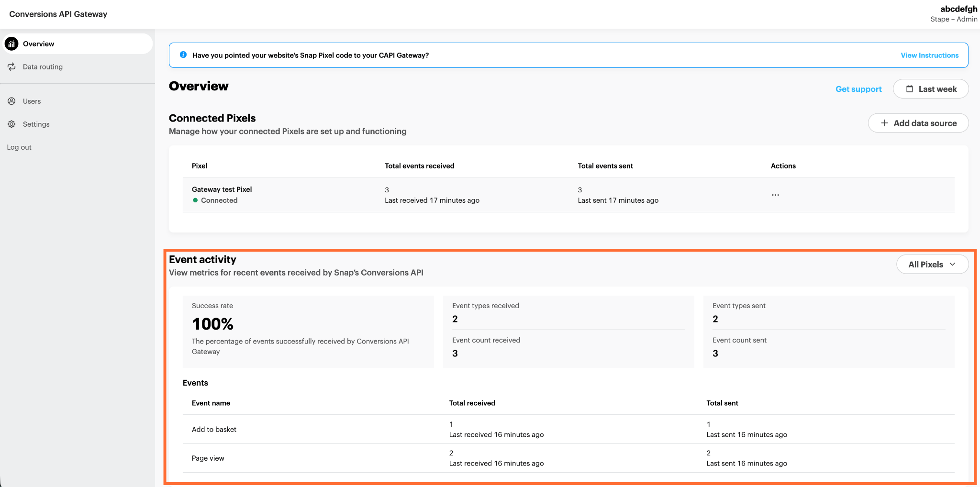Click the Event name column header
This screenshot has width=980, height=487.
[x=211, y=403]
